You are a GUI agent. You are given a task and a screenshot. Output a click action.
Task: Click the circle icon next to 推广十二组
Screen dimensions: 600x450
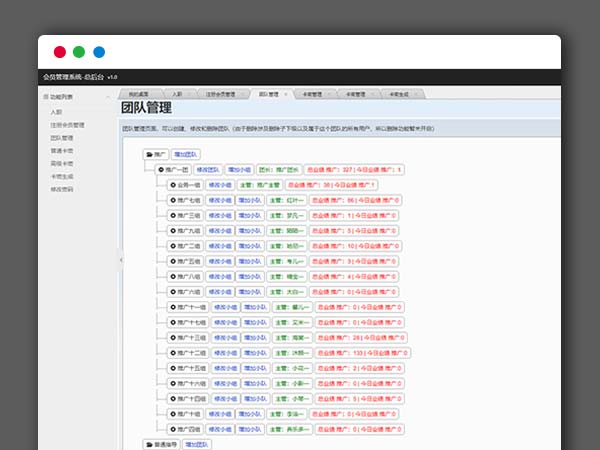(x=173, y=352)
